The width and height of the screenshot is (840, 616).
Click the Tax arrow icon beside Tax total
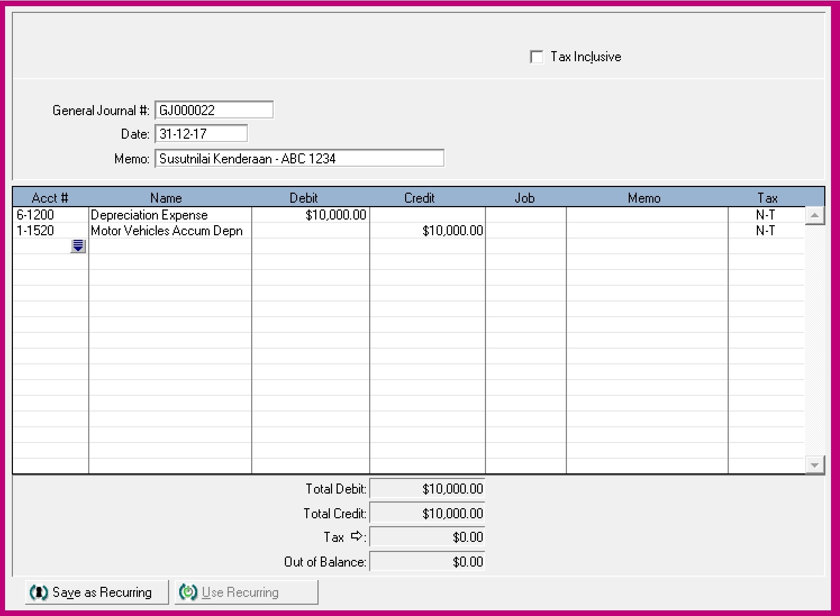tap(356, 536)
